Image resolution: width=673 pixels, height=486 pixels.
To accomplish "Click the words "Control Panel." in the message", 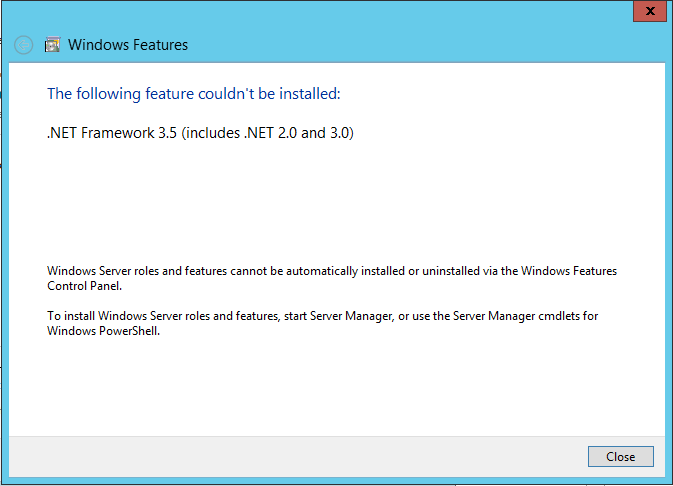I will (85, 286).
